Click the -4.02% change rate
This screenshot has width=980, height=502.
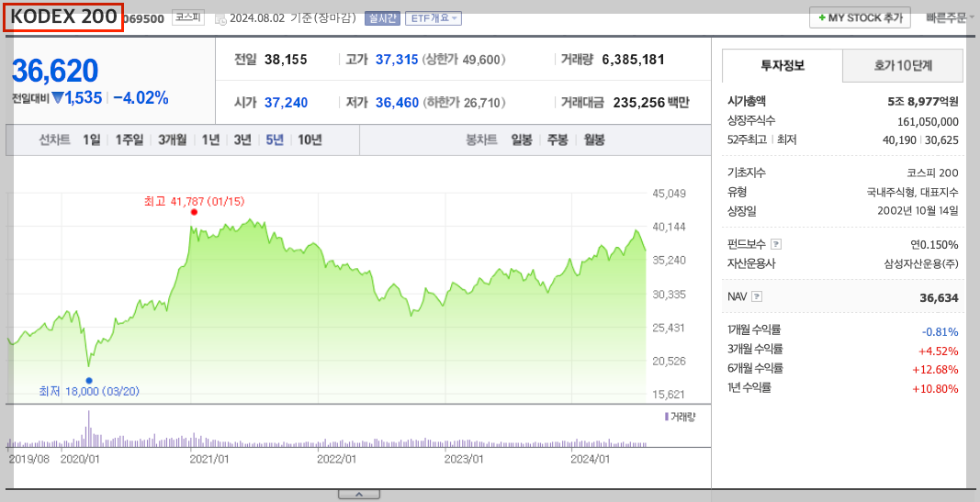pos(141,97)
